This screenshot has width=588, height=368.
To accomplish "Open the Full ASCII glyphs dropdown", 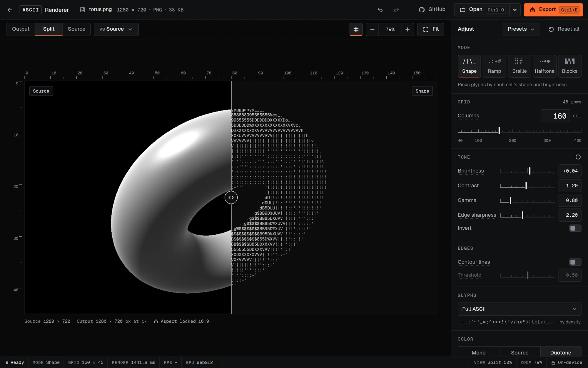I will 519,309.
